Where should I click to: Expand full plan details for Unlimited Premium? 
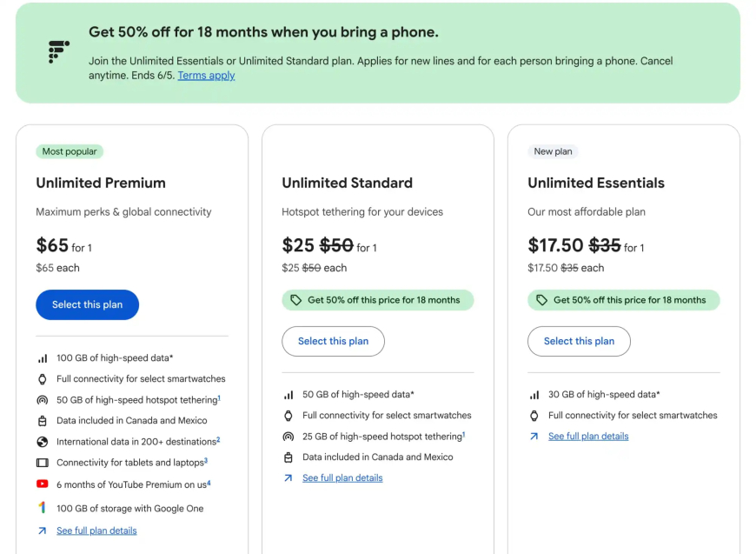point(96,531)
